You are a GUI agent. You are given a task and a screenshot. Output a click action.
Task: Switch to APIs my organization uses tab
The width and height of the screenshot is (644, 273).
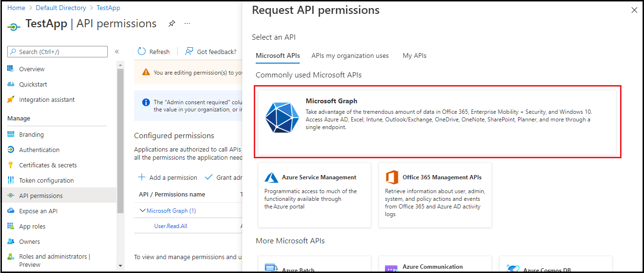click(350, 55)
